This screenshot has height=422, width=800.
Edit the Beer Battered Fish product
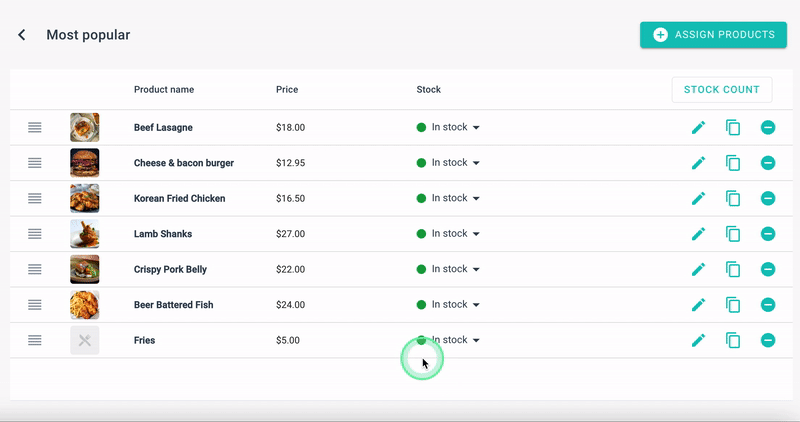(698, 305)
